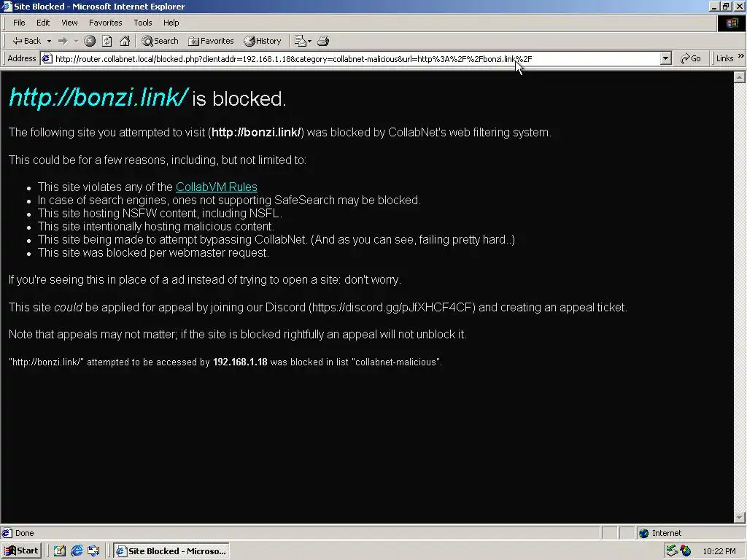Open the Start menu
This screenshot has height=560, width=747.
[x=21, y=551]
